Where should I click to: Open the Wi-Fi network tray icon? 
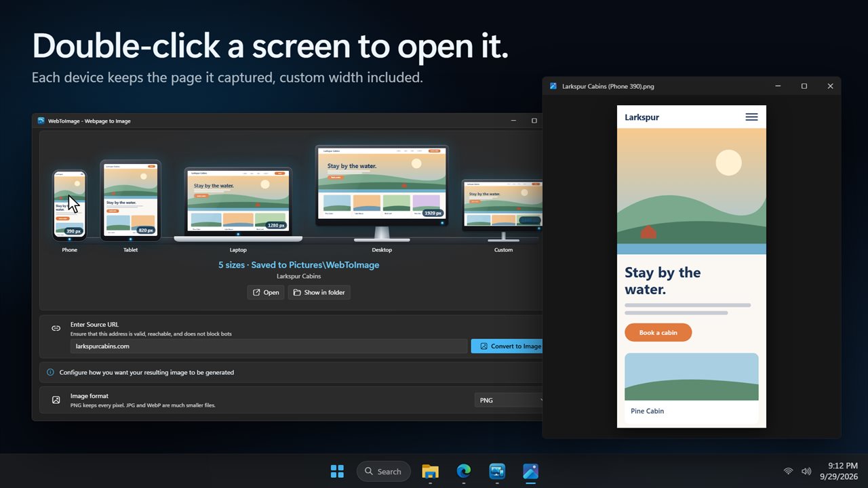[x=788, y=471]
